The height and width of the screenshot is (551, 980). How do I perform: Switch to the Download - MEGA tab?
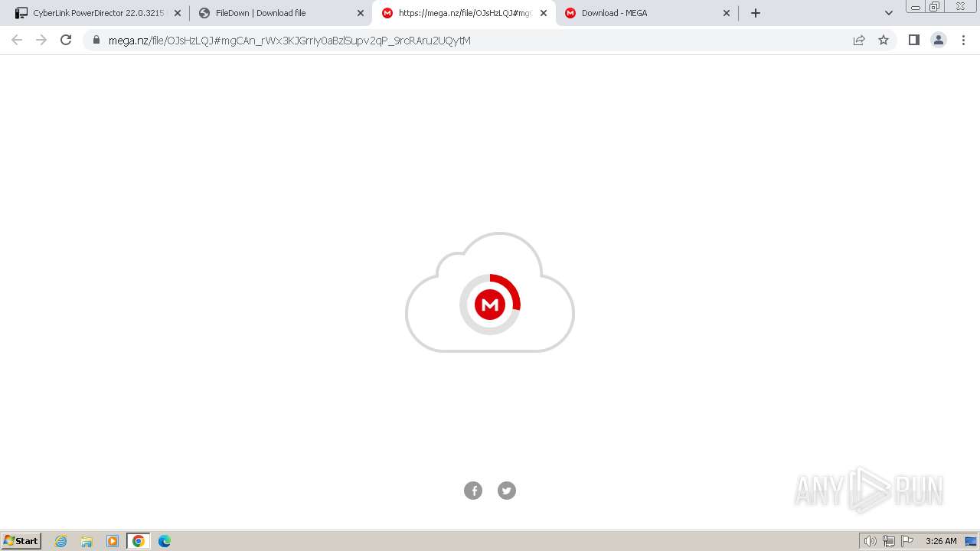[646, 13]
